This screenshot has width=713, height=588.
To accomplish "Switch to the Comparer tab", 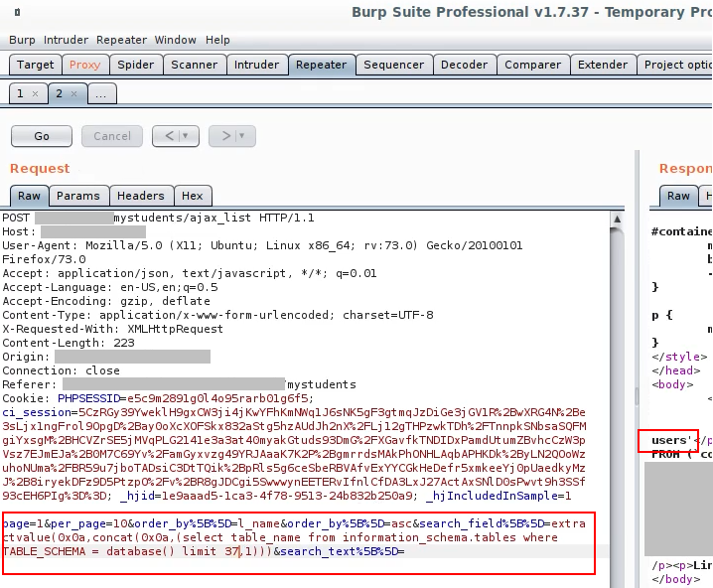I will 533,65.
